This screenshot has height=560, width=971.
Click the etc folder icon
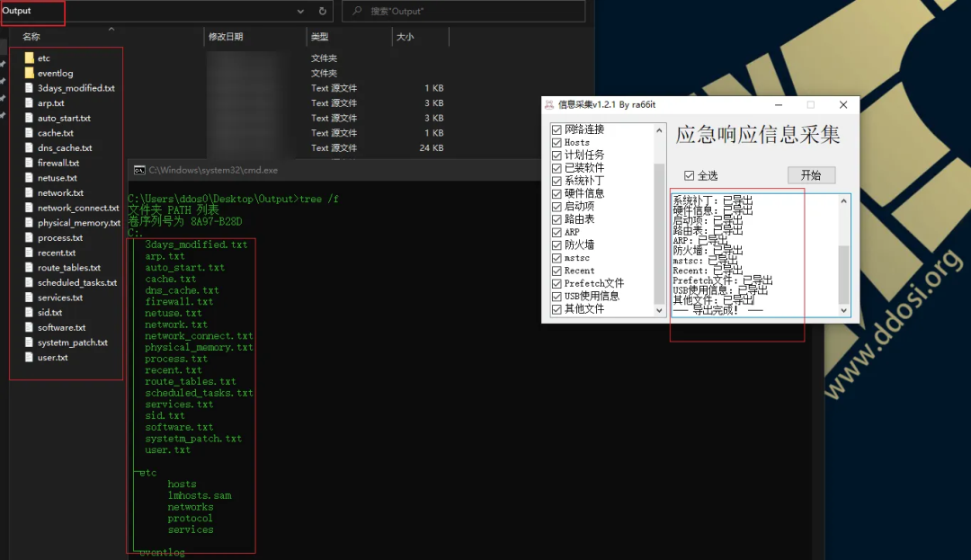pos(29,58)
